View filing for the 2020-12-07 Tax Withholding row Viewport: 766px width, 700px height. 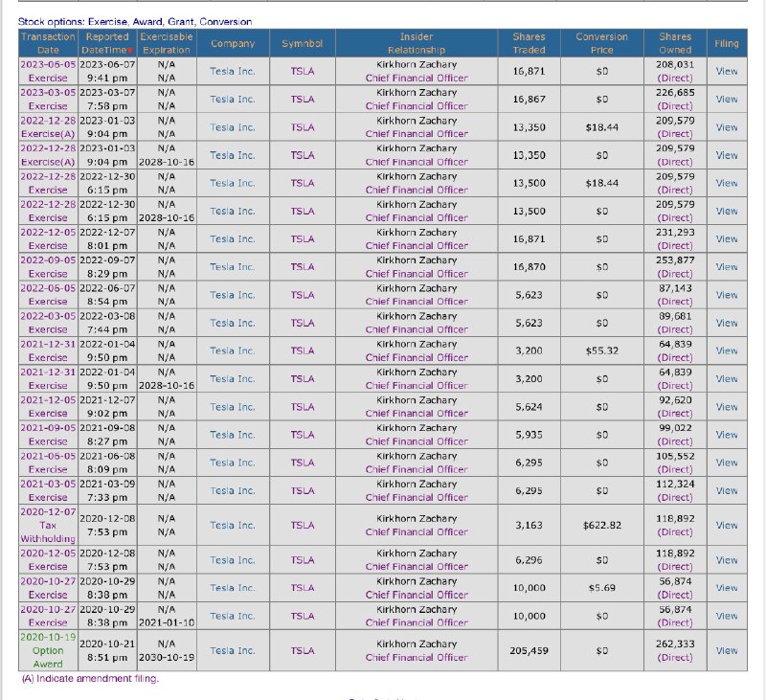(727, 525)
